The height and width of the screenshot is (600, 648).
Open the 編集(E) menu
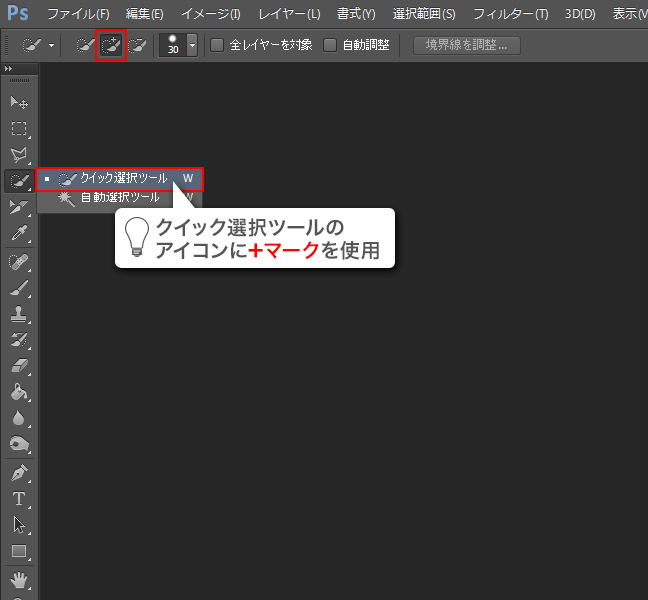pyautogui.click(x=145, y=14)
